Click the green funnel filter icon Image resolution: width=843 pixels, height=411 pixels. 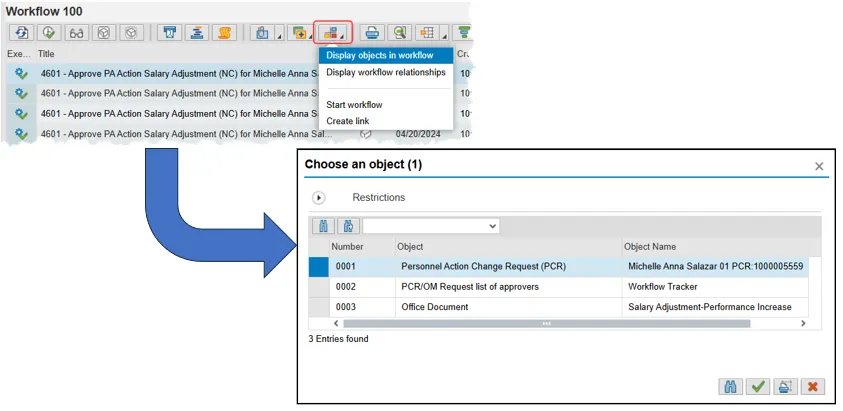tap(462, 33)
